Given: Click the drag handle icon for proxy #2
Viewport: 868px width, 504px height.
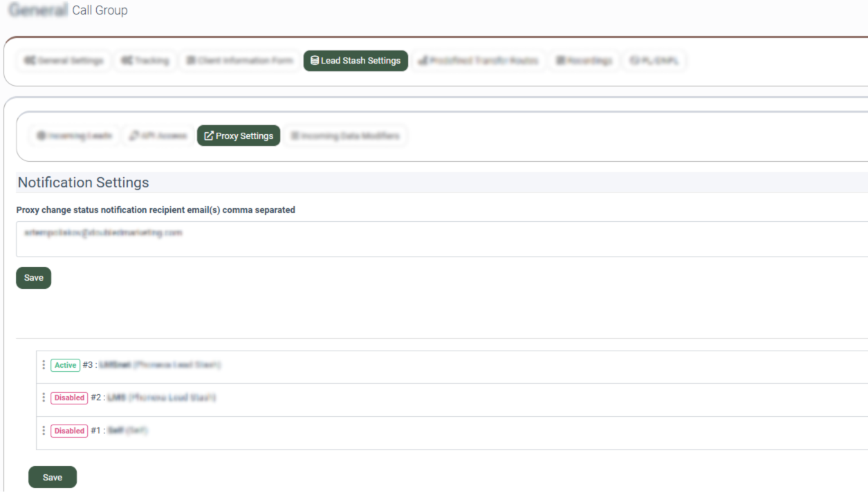Looking at the screenshot, I should click(44, 398).
